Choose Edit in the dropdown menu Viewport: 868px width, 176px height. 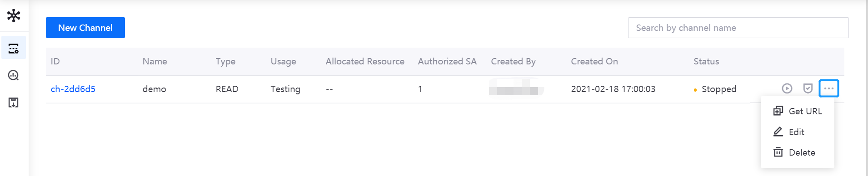798,132
